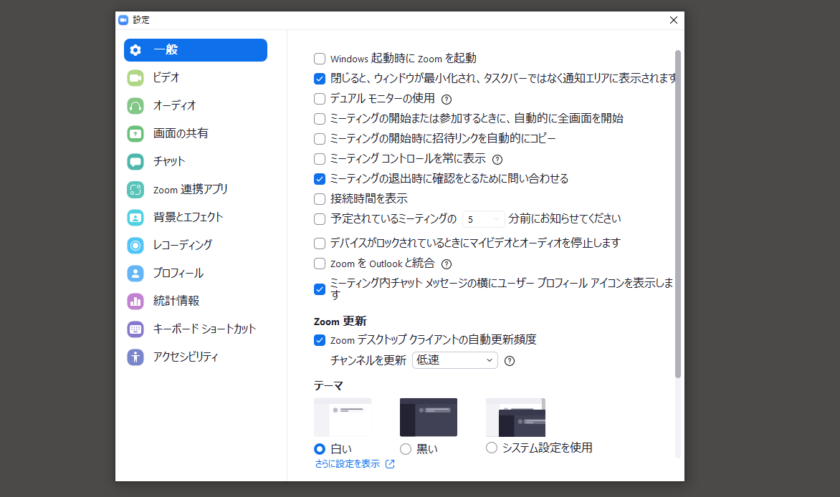Image resolution: width=840 pixels, height=497 pixels.
Task: Open 背景とエフェクト tab
Action: (196, 217)
